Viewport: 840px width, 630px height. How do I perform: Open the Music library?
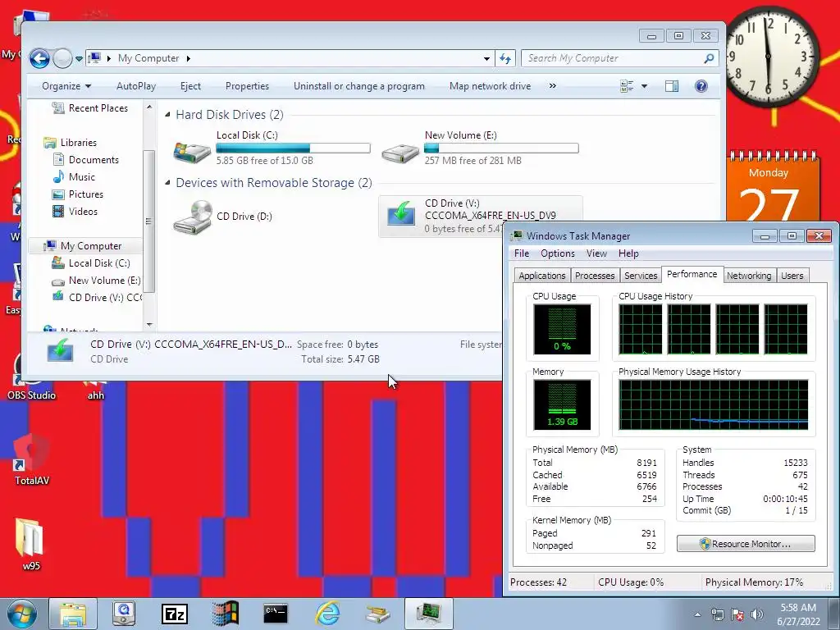(73, 177)
